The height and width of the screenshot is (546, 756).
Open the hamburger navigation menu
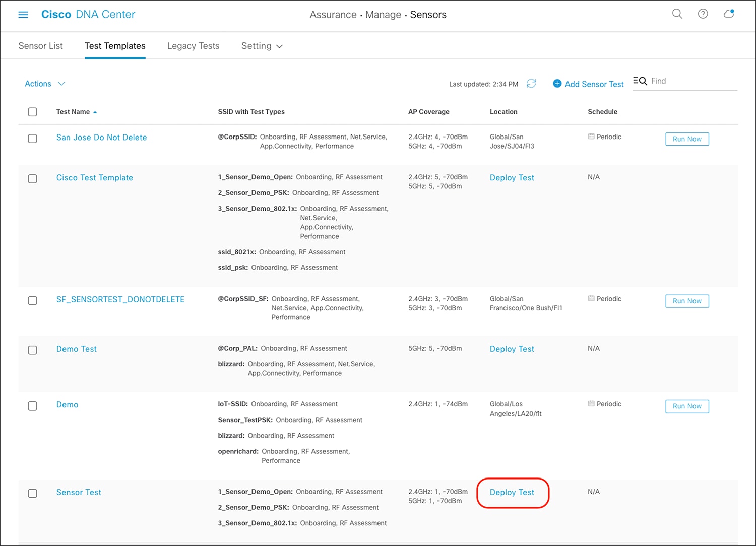[x=23, y=15]
